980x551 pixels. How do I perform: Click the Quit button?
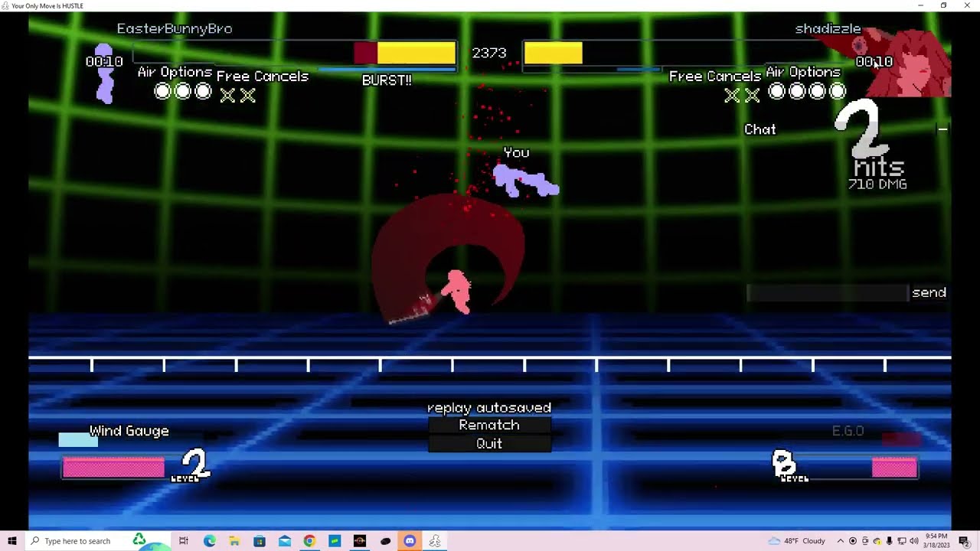point(489,444)
